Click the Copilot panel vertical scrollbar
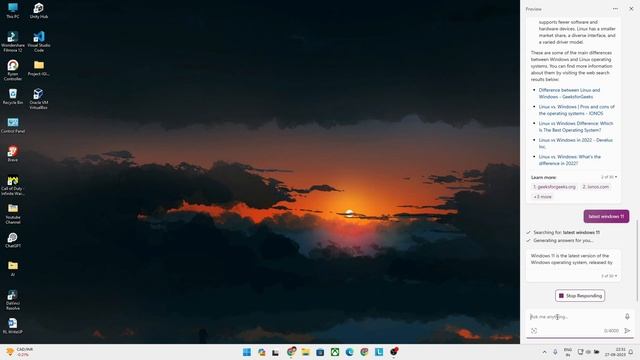This screenshot has width=640, height=360. coord(637,260)
